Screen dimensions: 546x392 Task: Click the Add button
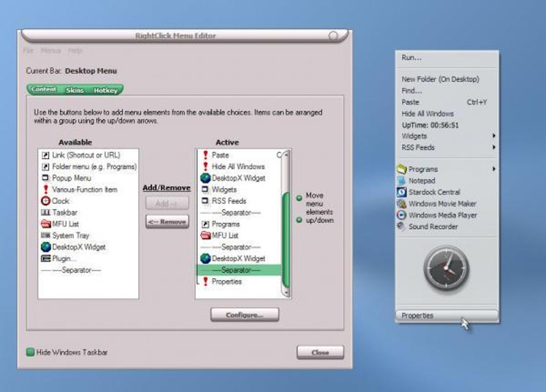[167, 203]
